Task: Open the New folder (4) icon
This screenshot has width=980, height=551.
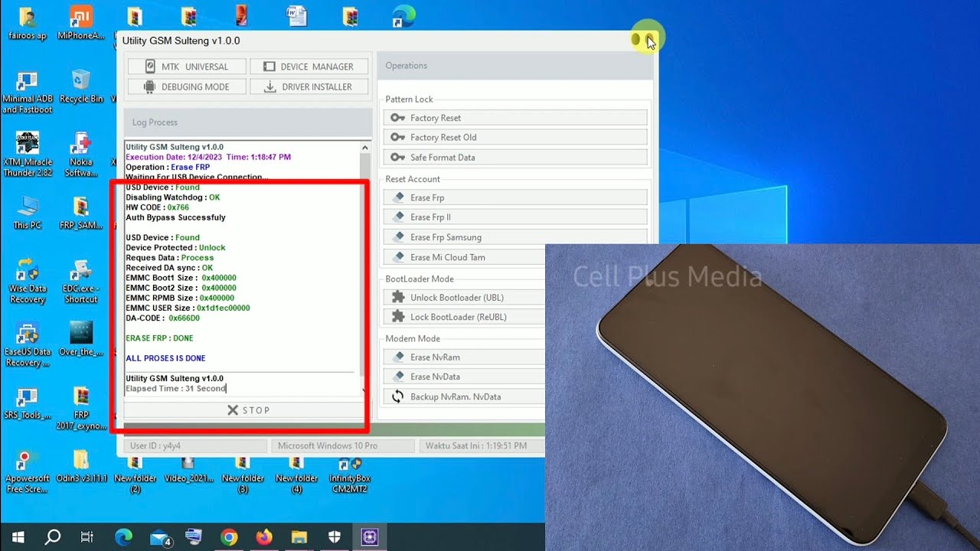Action: [296, 474]
